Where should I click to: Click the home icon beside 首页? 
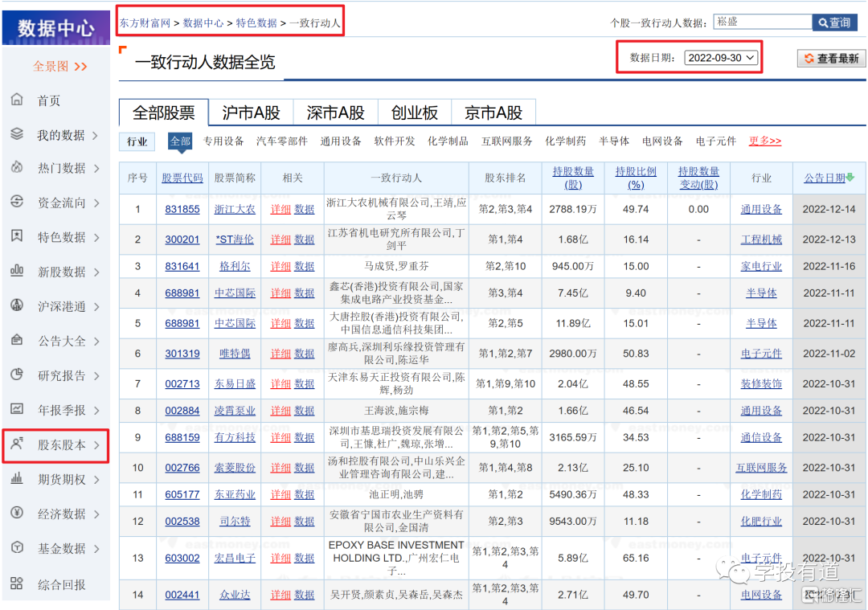(x=17, y=100)
